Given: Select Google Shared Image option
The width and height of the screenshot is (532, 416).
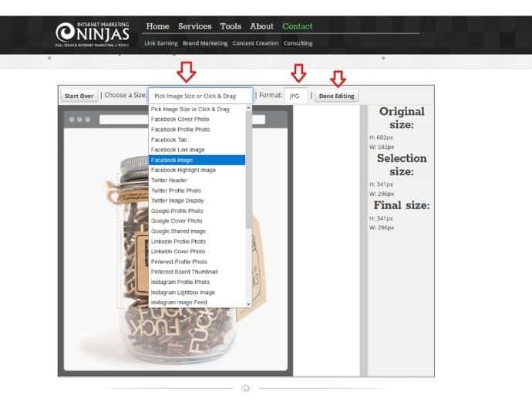Looking at the screenshot, I should pos(197,232).
